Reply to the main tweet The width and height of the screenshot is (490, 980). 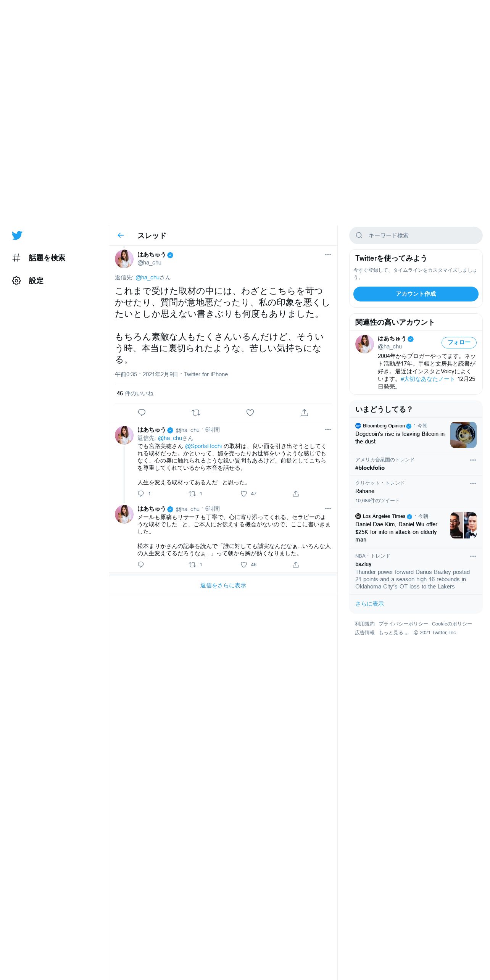[x=142, y=413]
